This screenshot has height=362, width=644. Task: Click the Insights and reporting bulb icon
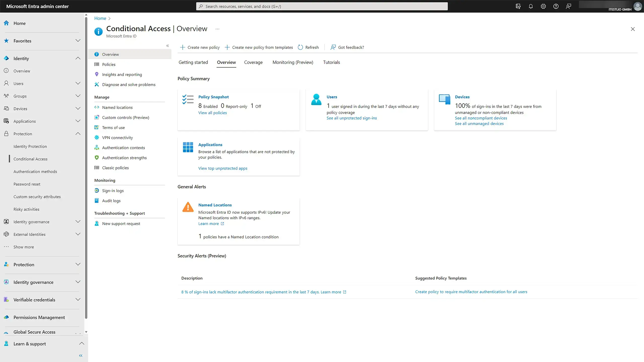(x=97, y=74)
